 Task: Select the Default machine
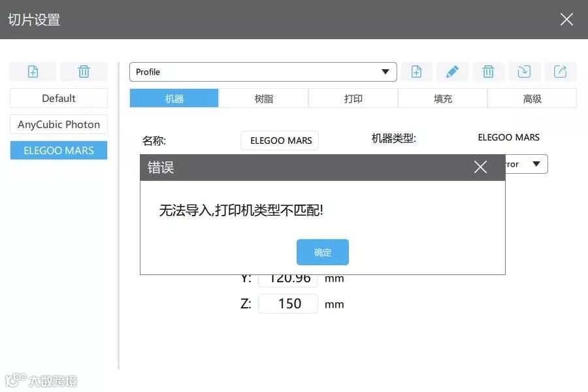click(59, 98)
